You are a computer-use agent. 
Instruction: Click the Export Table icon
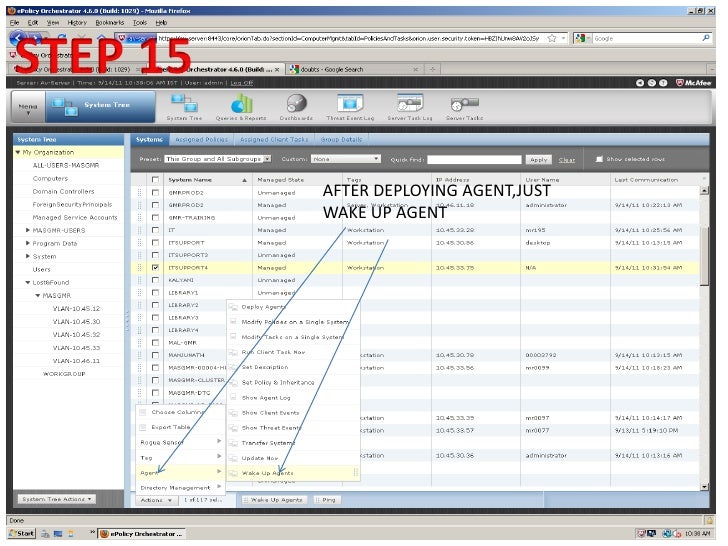[143, 427]
